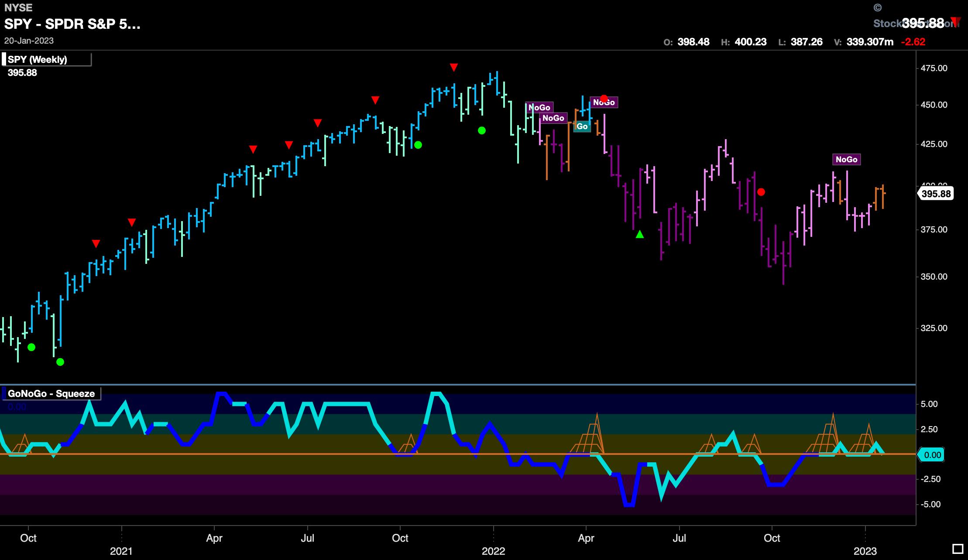Click the SPY (Weekly) legend label

[x=38, y=60]
